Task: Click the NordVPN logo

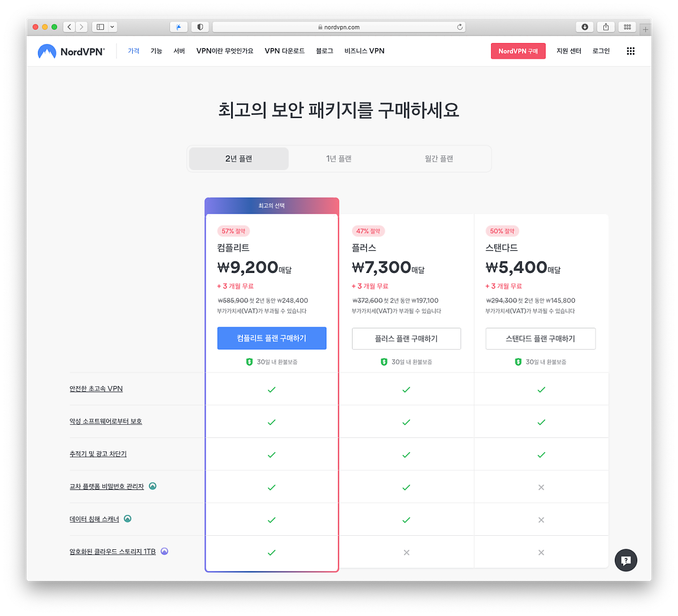Action: [71, 51]
